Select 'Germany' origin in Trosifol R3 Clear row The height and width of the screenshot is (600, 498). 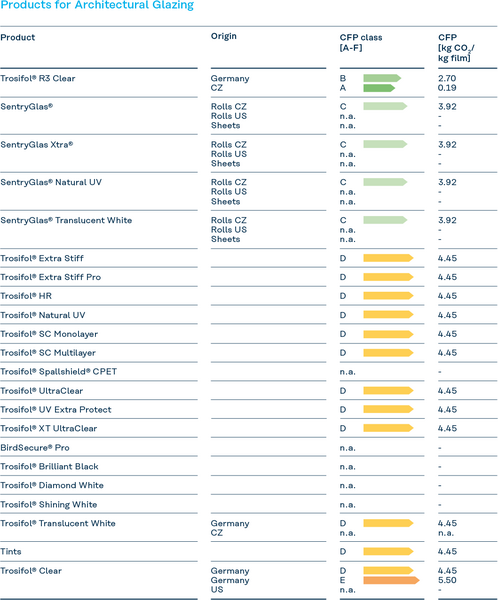[230, 78]
